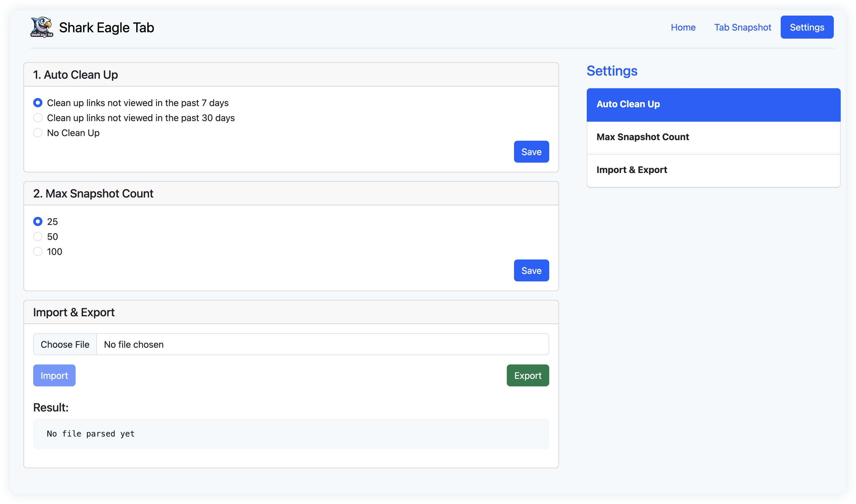Screen dimensions: 856x504
Task: Choose the No Clean Up option
Action: tap(38, 132)
